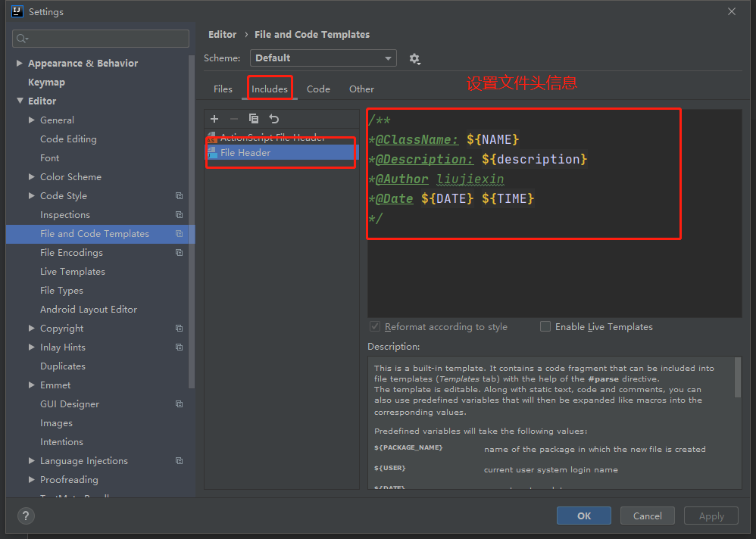The height and width of the screenshot is (539, 756).
Task: Expand the Emmet node
Action: 31,385
